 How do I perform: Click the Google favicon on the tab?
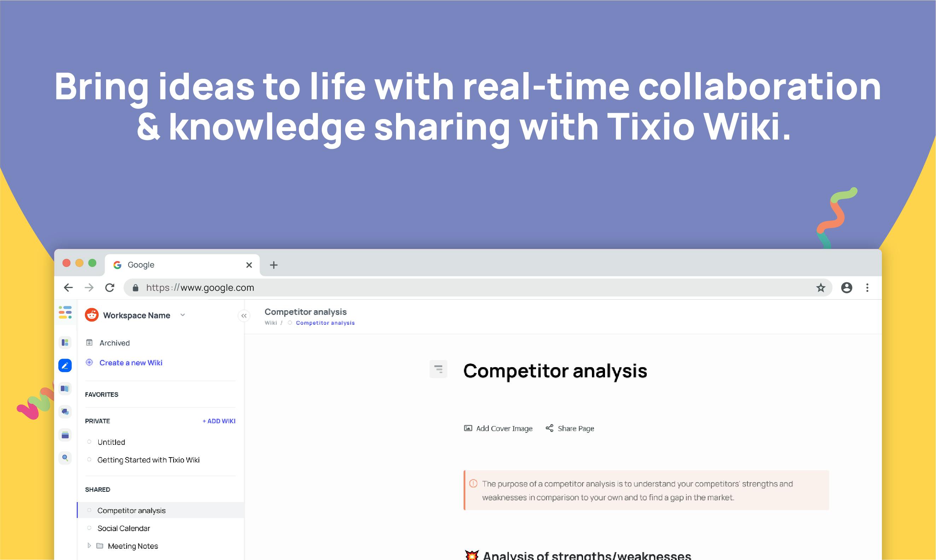coord(117,265)
